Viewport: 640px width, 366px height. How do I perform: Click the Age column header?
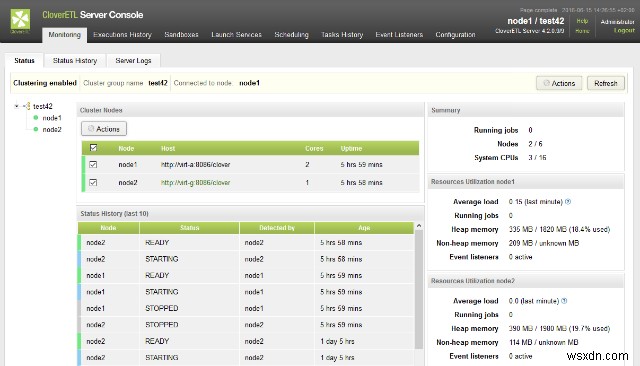[364, 228]
